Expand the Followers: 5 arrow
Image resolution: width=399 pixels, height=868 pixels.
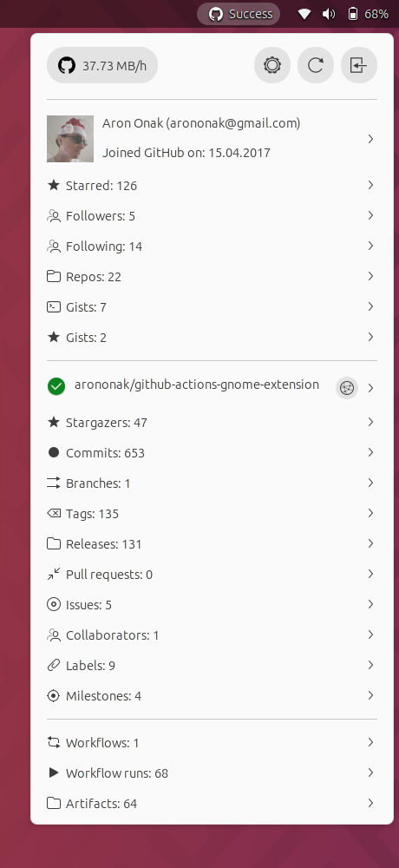click(370, 215)
